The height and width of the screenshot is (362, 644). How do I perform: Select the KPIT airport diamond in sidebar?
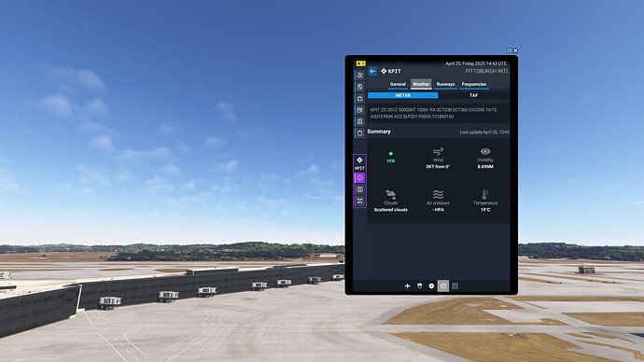359,160
